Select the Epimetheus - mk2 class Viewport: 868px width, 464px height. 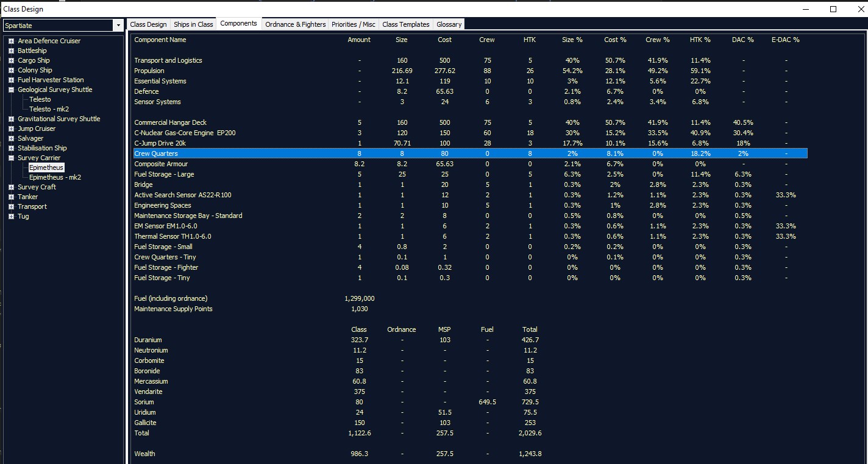pyautogui.click(x=55, y=177)
